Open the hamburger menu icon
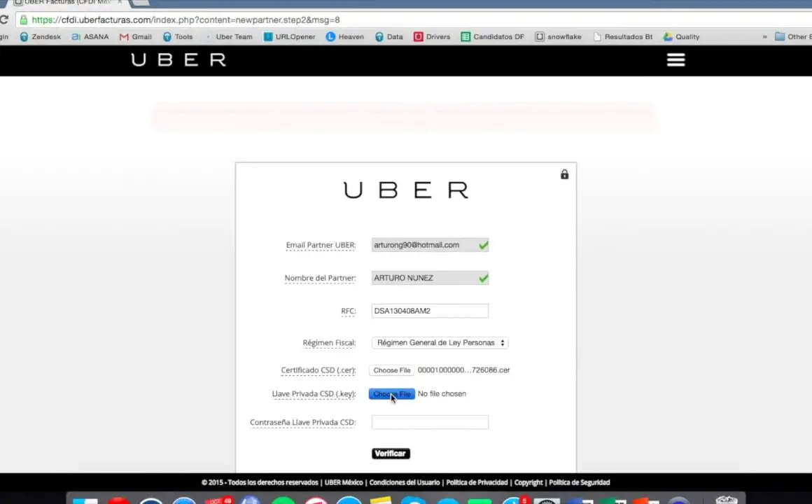Viewport: 812px width, 504px height. pyautogui.click(x=675, y=60)
